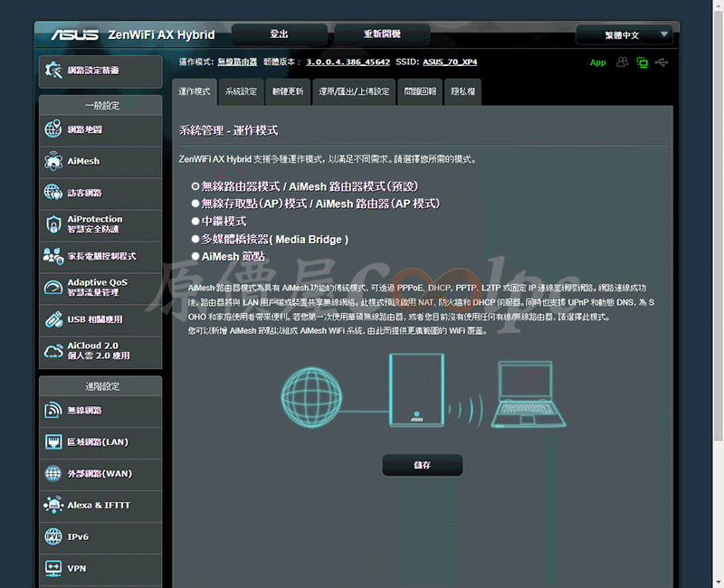Open the 還原/匯出/上傳設定 tab
The image size is (724, 588).
click(354, 92)
